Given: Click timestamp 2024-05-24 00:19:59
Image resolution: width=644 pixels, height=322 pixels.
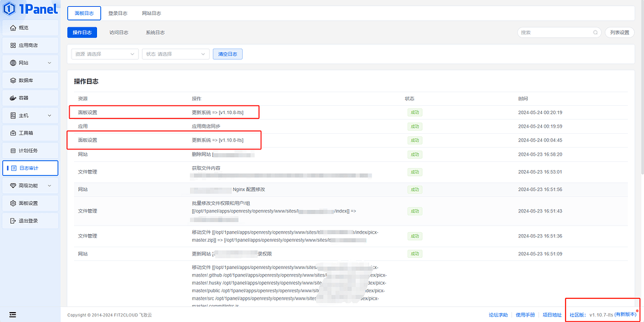Looking at the screenshot, I should click(540, 126).
